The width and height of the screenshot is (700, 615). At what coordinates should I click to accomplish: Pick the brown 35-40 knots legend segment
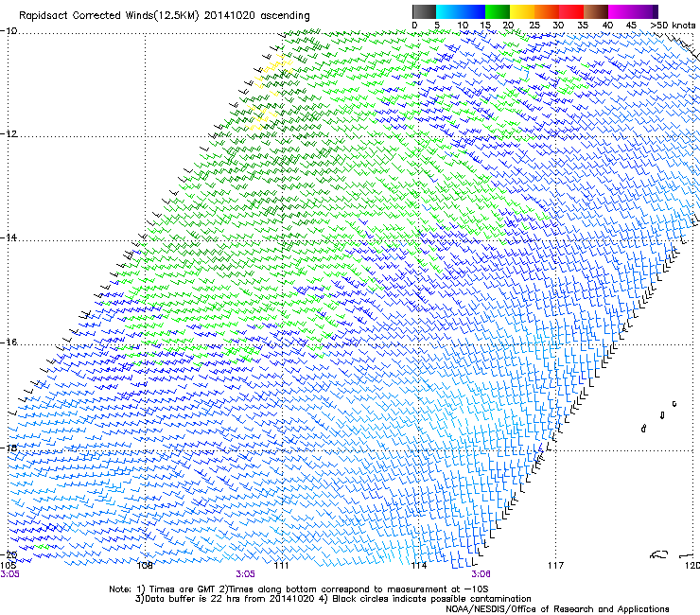point(596,11)
